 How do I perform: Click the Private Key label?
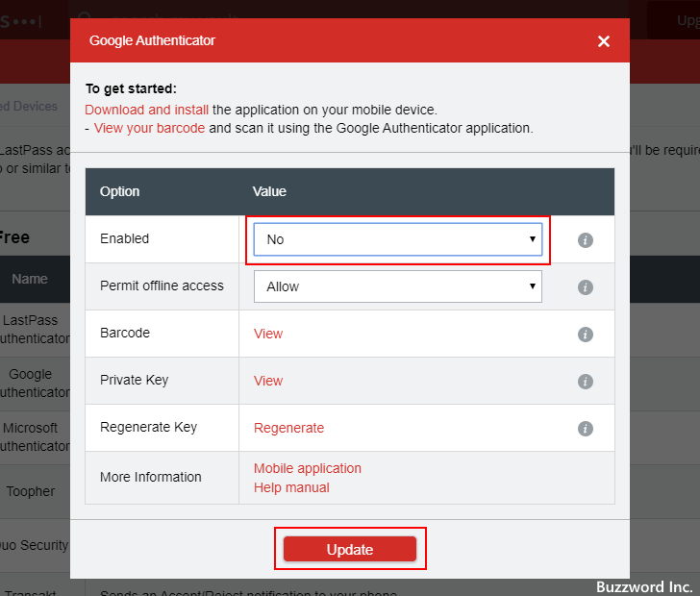coord(134,380)
